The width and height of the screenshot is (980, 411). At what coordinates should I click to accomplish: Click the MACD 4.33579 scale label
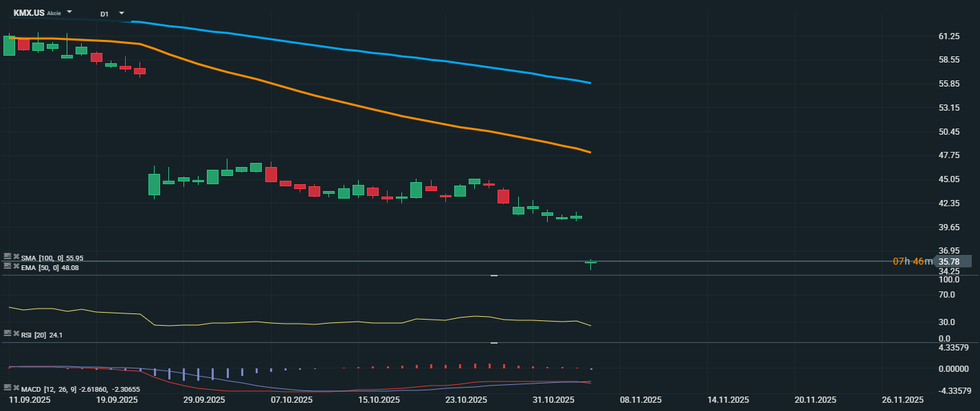coord(953,348)
